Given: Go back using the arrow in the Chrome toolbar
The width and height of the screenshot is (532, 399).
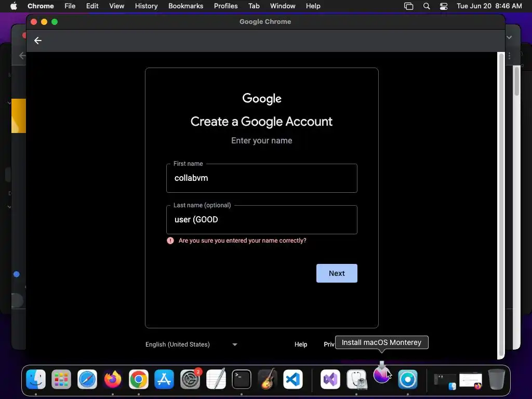Looking at the screenshot, I should tap(37, 41).
